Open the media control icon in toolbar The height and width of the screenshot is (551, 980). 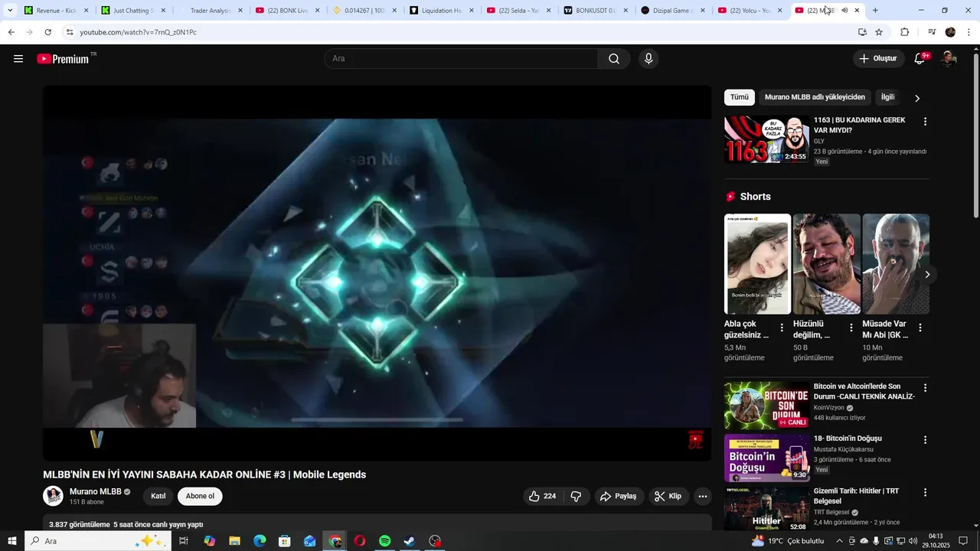932,32
